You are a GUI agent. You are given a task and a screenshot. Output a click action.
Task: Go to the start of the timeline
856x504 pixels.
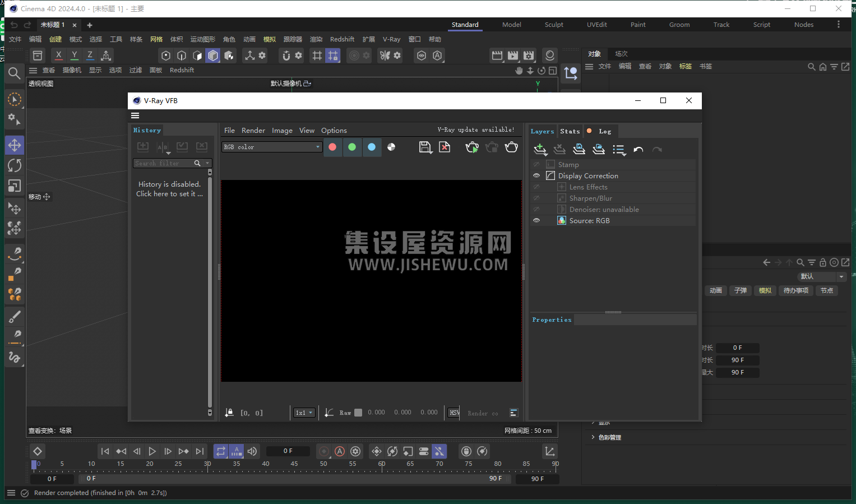pyautogui.click(x=105, y=451)
